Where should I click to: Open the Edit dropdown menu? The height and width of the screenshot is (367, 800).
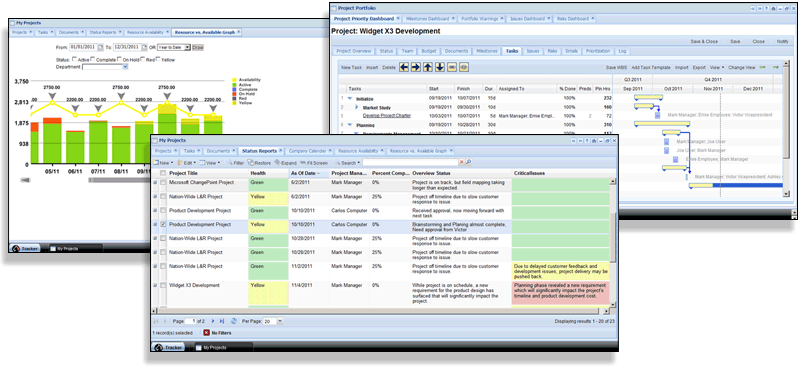tap(186, 163)
